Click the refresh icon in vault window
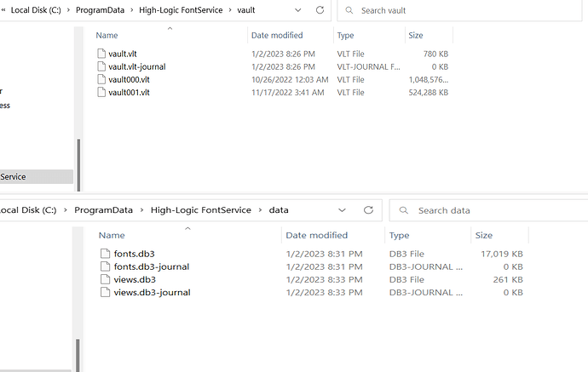The image size is (588, 372). [x=320, y=10]
